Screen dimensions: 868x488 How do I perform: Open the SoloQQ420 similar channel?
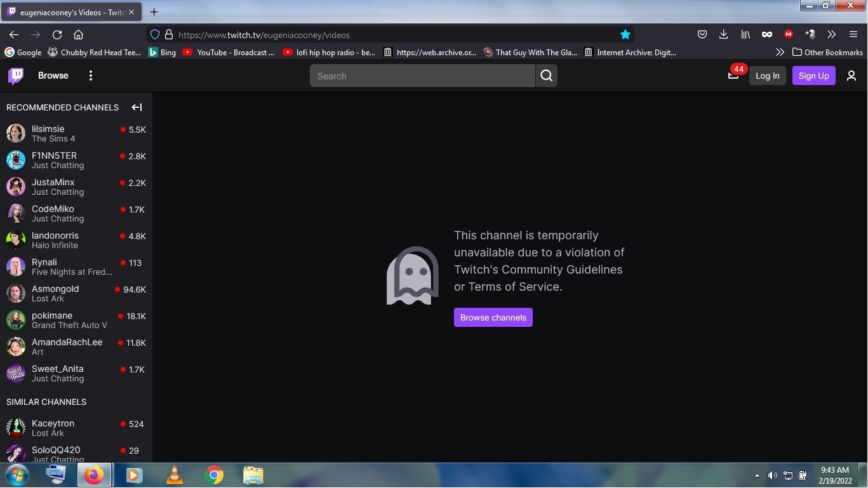pos(76,454)
